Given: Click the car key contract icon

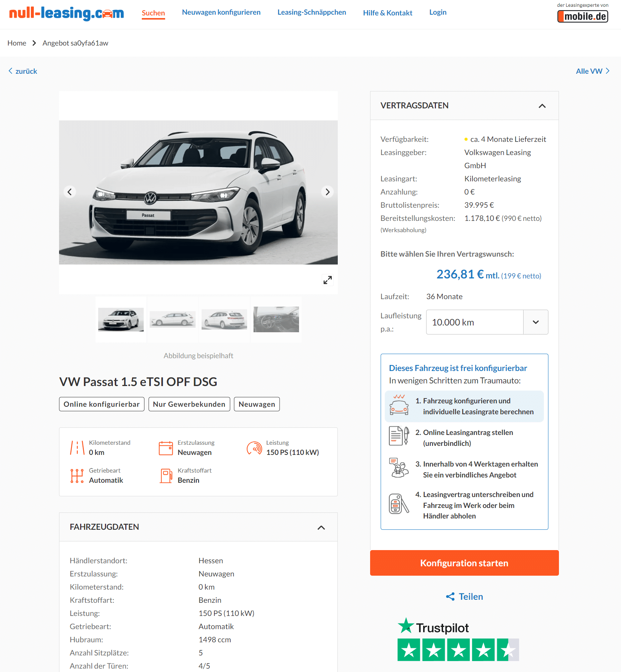Looking at the screenshot, I should coord(399,504).
